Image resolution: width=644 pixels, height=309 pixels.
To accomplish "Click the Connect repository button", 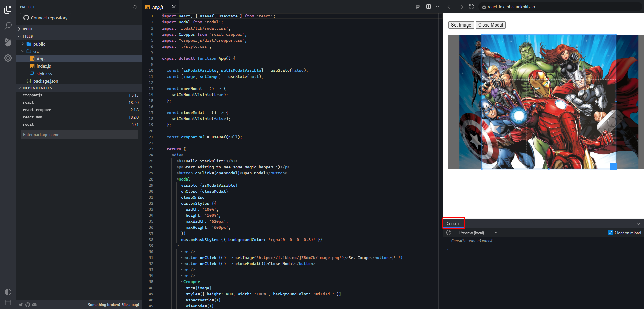I will [x=46, y=18].
